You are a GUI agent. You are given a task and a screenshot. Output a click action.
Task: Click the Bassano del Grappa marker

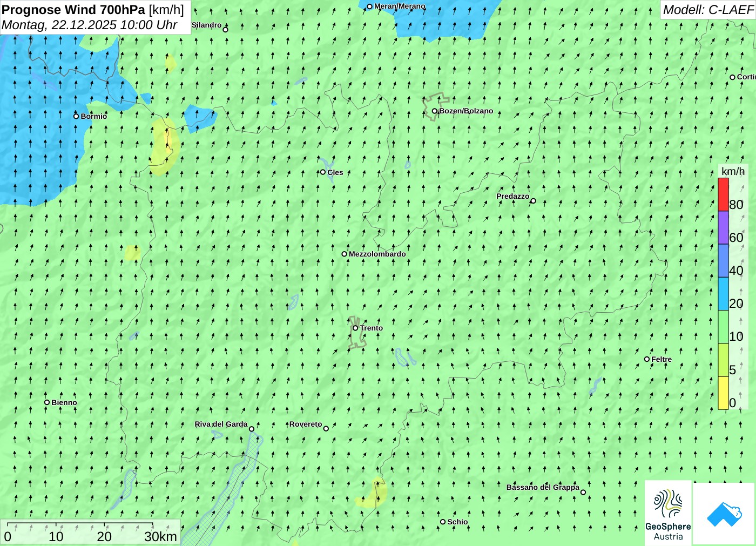(583, 493)
